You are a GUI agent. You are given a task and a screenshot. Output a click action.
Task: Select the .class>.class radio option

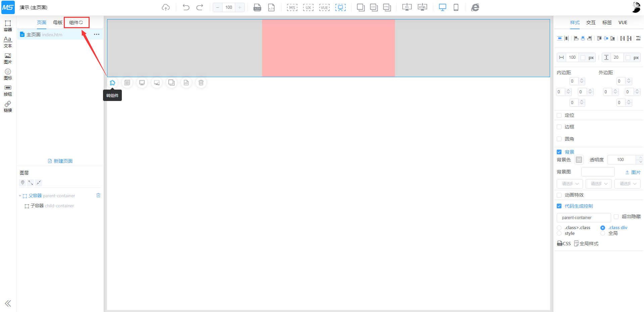[x=559, y=228]
